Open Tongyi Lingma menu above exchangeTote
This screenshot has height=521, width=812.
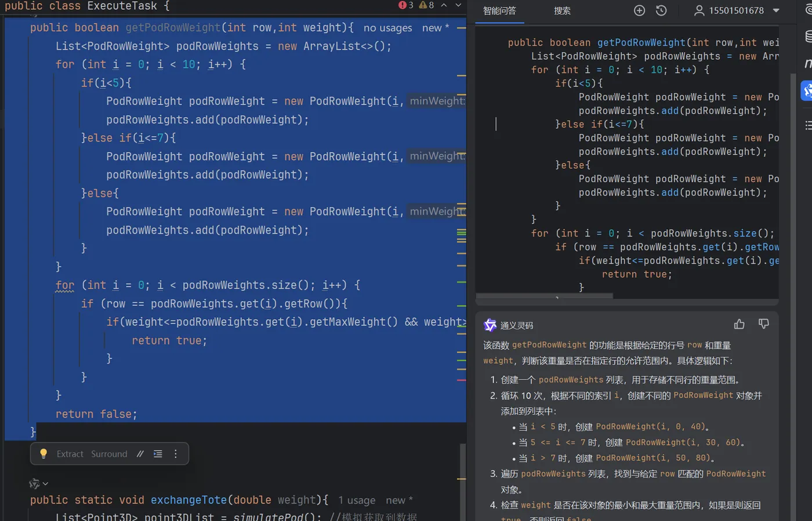click(38, 483)
